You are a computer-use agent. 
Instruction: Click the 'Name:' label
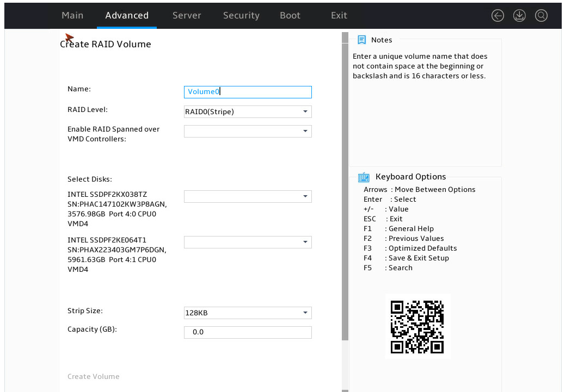[x=79, y=89]
